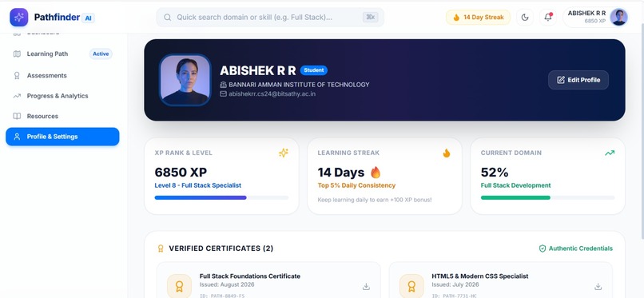Toggle dark mode with the moon icon
Viewport: 644px width, 298px height.
[x=525, y=18]
